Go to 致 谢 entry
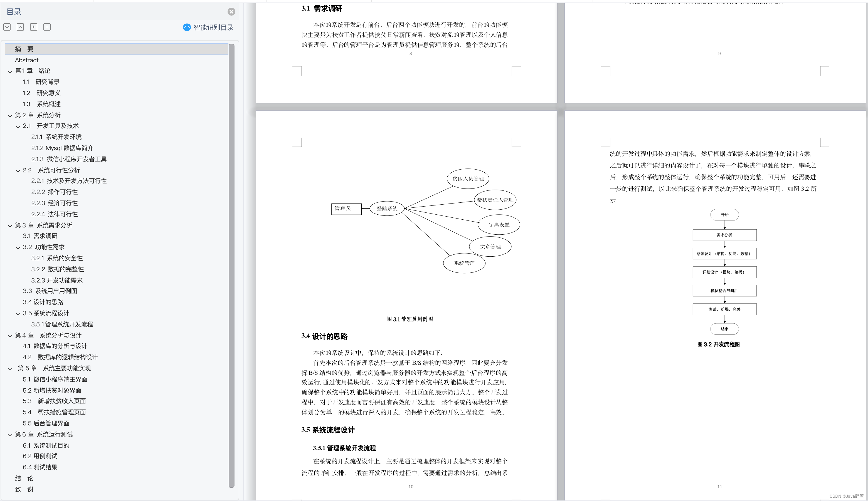Image resolution: width=868 pixels, height=501 pixels. click(x=24, y=489)
